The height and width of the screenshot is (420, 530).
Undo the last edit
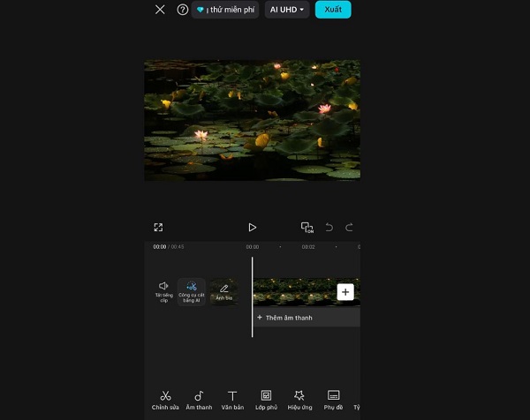[329, 228]
